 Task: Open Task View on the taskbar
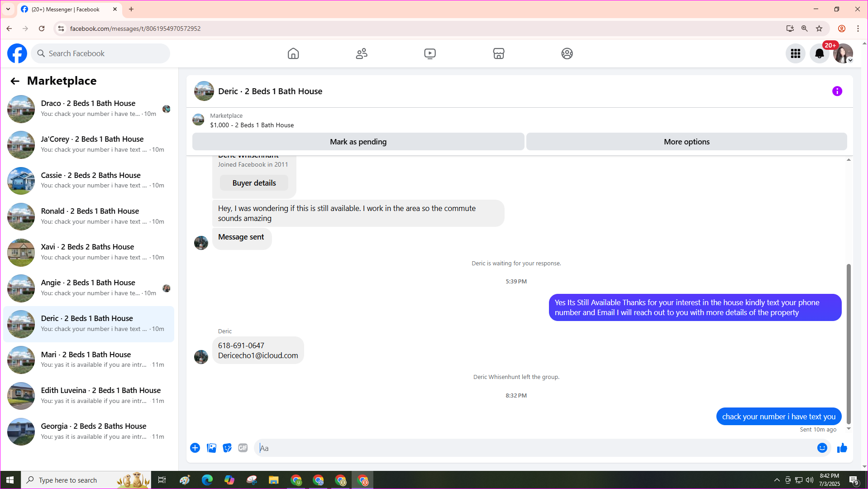[x=162, y=480]
